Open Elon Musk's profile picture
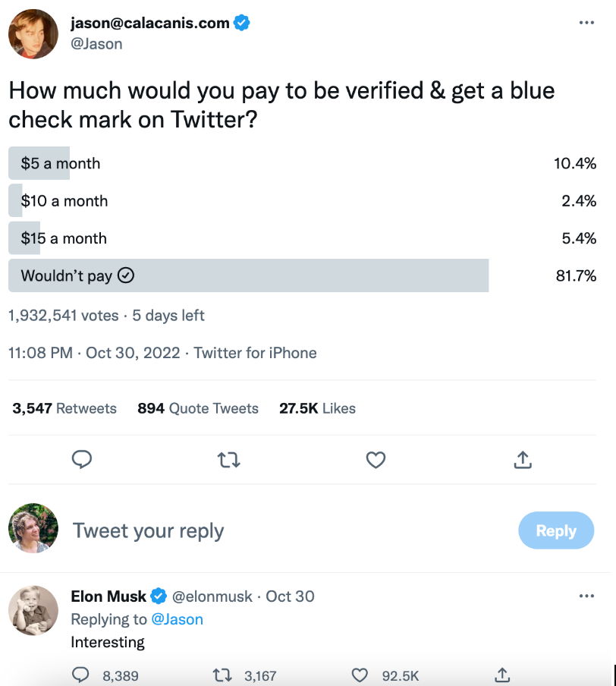Viewport: 616px width, 686px height. click(x=33, y=611)
